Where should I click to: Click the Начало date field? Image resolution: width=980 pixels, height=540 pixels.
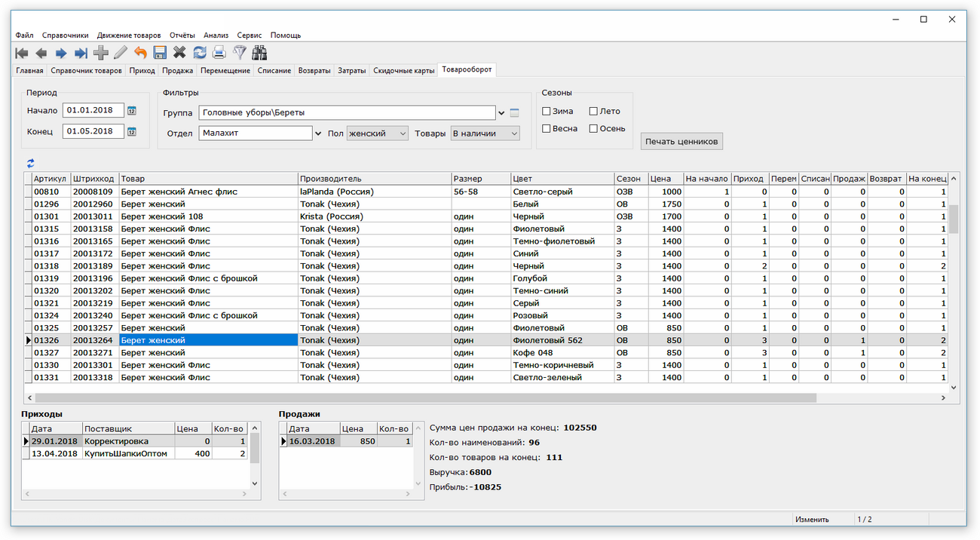[x=93, y=111]
